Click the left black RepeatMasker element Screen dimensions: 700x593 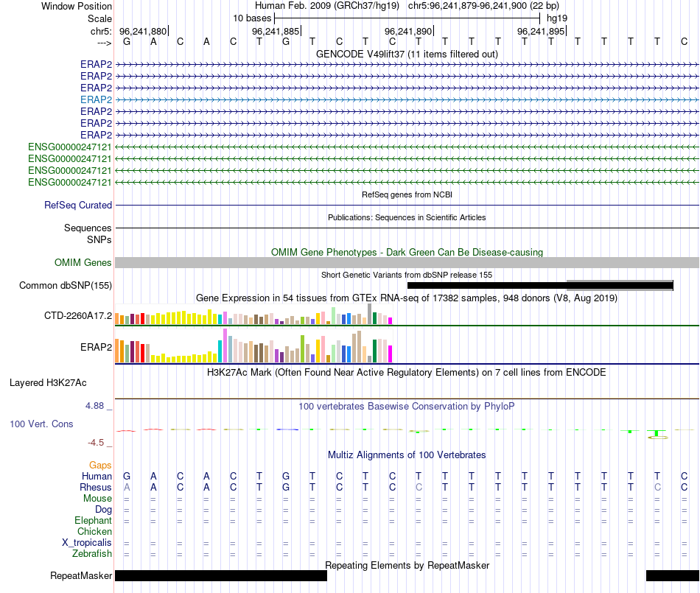221,575
